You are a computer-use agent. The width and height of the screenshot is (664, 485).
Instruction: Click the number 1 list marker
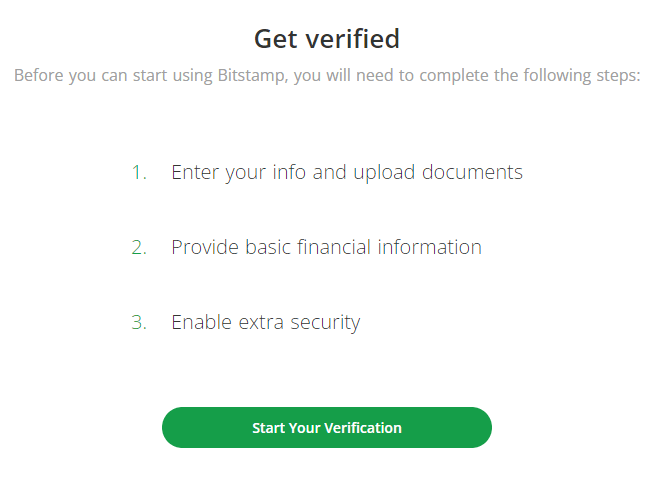click(138, 172)
